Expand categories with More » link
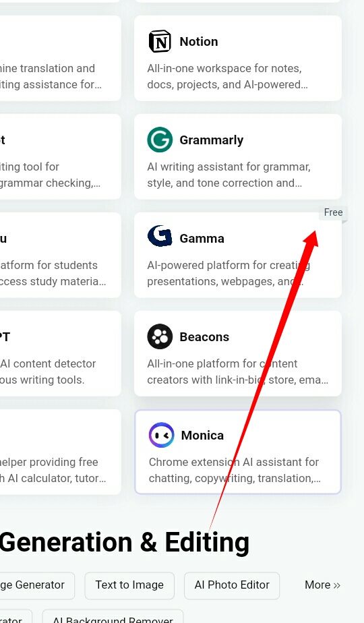364x623 pixels. 322,585
